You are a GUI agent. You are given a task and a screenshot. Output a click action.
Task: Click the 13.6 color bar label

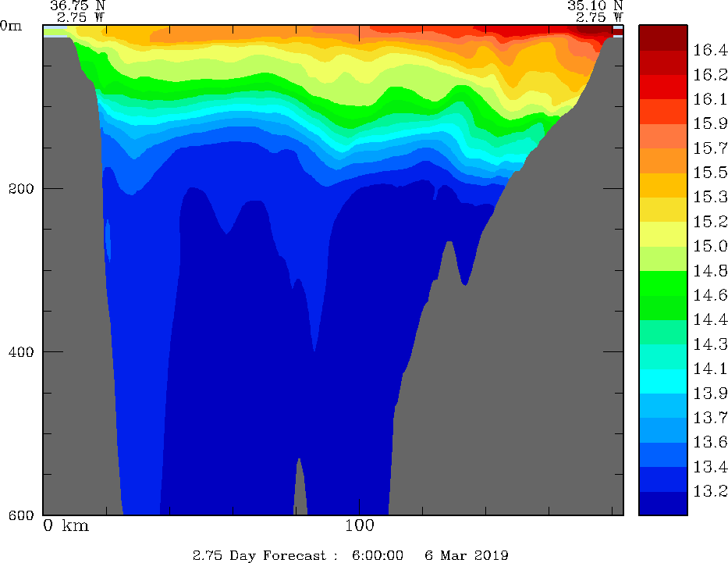[x=710, y=442]
